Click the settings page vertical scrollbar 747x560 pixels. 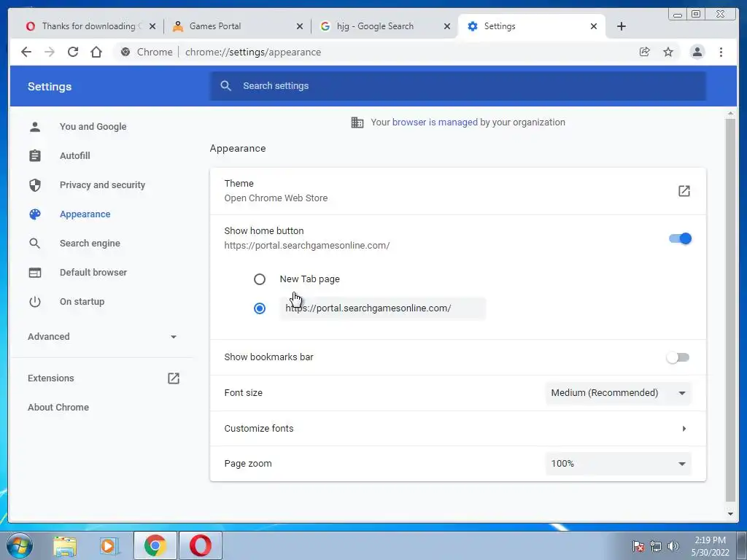click(730, 309)
